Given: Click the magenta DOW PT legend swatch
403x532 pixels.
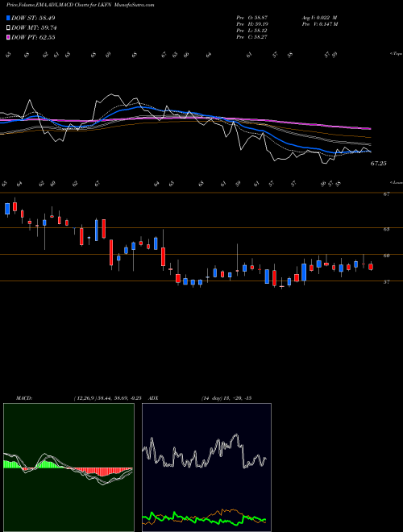Looking at the screenshot, I should (x=8, y=37).
